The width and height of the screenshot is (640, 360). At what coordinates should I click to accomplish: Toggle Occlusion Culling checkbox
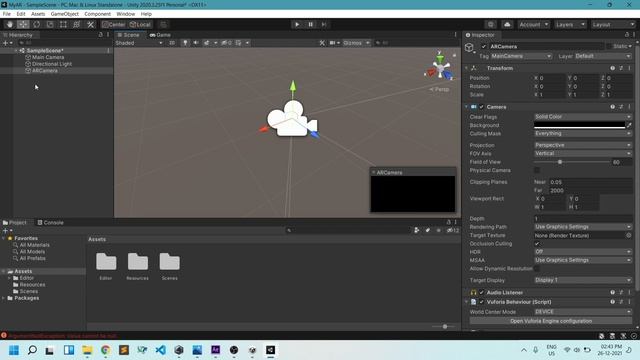coord(537,244)
